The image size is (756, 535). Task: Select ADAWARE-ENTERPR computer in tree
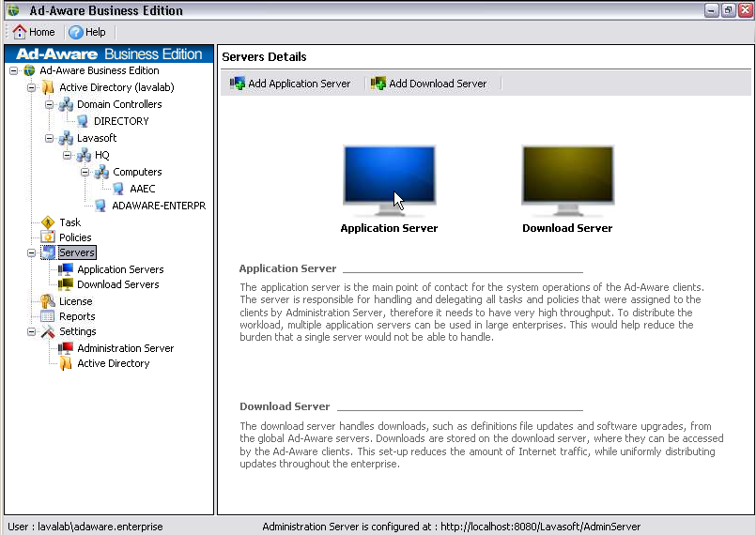coord(159,206)
